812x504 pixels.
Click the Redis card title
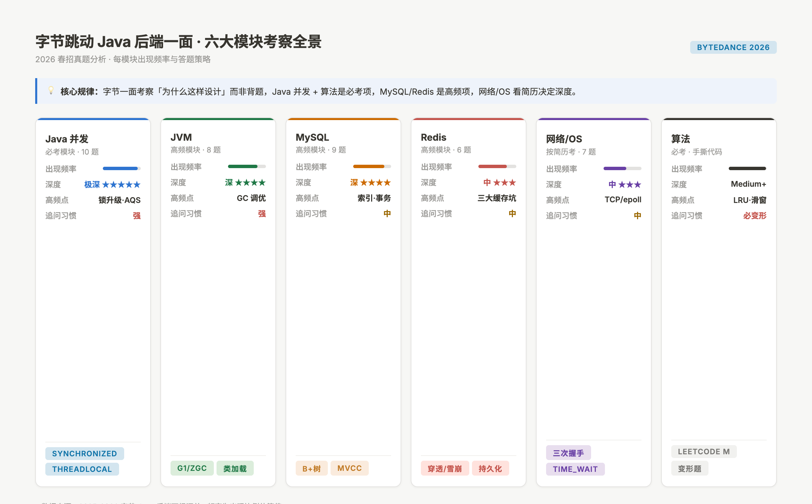(433, 137)
